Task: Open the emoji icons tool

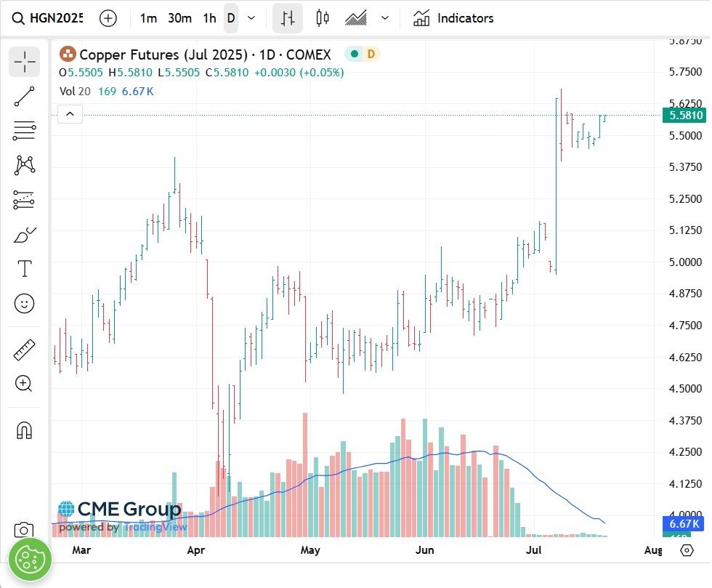Action: [25, 303]
